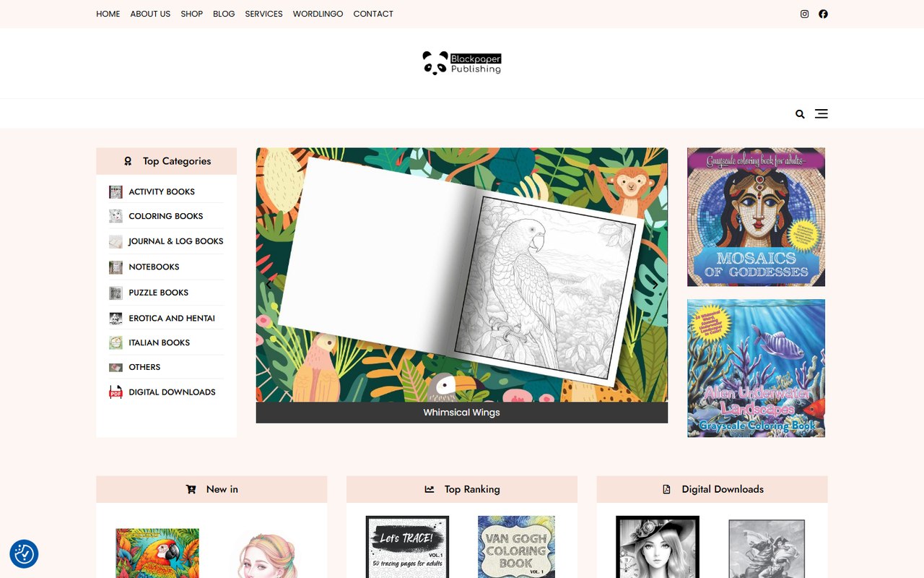Image resolution: width=924 pixels, height=578 pixels.
Task: Open the Let's TRACE book thumbnail
Action: [408, 547]
